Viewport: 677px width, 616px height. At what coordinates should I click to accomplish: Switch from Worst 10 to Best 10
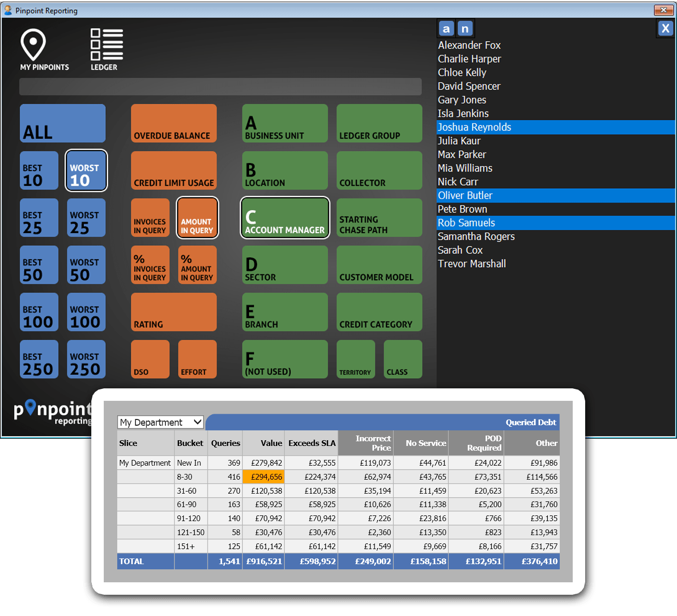click(38, 171)
